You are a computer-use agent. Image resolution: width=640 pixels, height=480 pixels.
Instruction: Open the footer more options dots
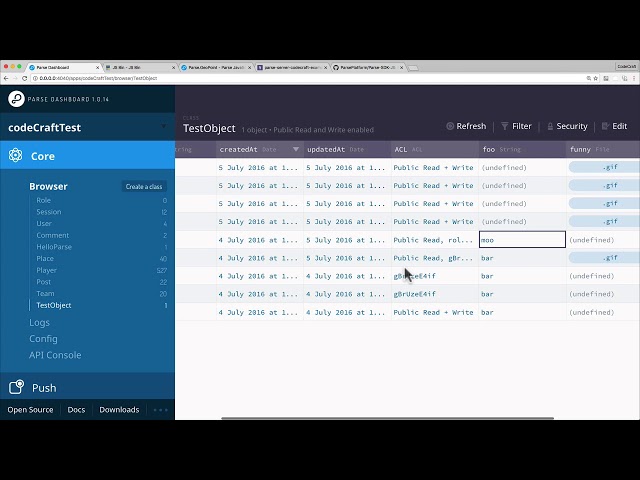point(160,410)
